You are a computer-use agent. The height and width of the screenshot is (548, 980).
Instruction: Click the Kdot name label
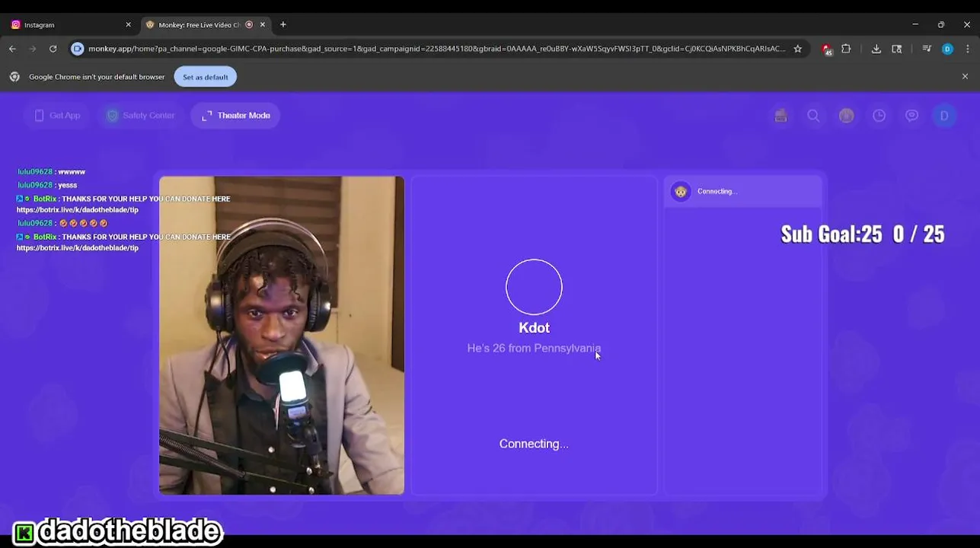point(534,328)
